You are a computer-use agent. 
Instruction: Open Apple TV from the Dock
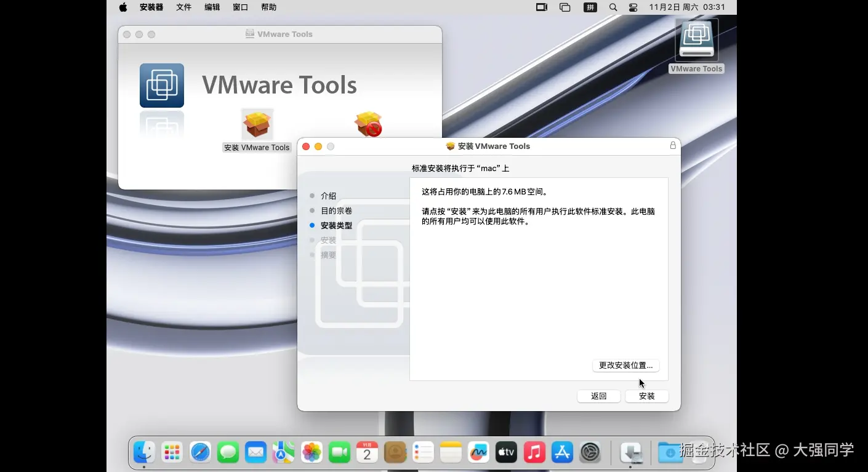click(506, 452)
